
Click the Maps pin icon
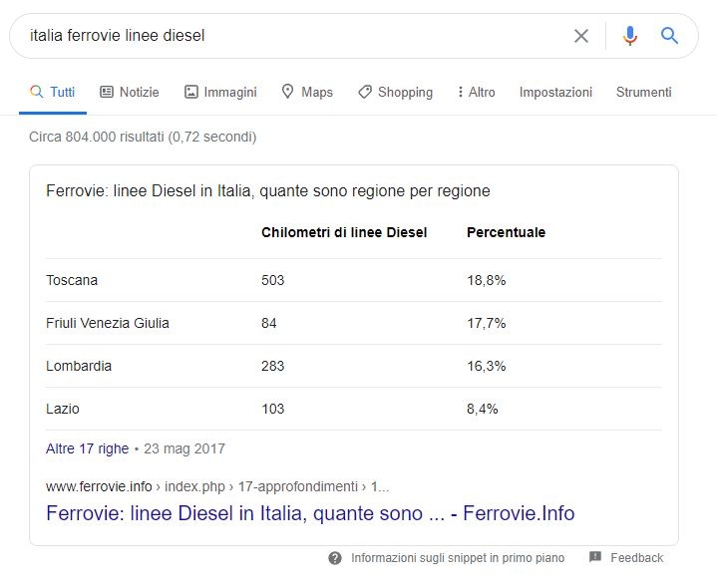point(287,92)
